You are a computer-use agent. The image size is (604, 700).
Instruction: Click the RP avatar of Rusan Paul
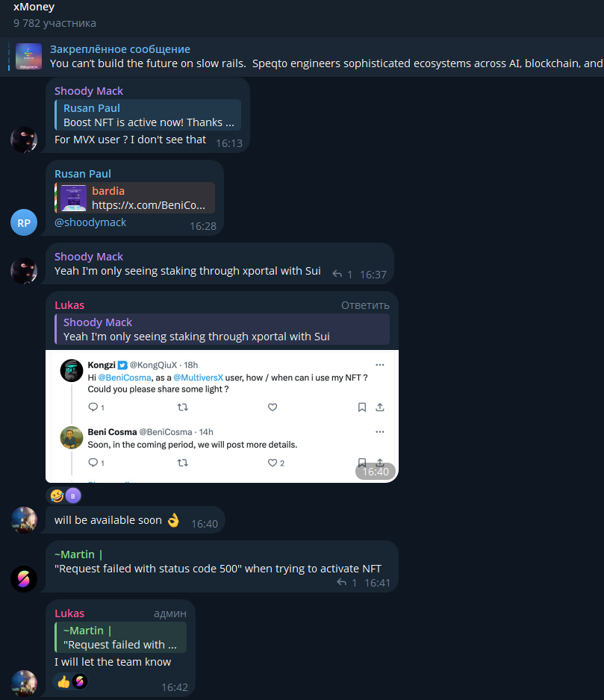(24, 222)
